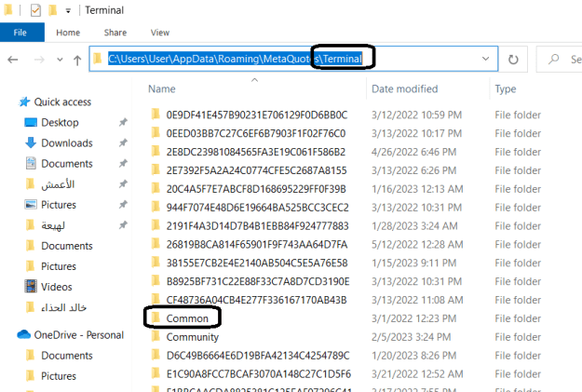Select folder B8925BF731C22E88F33C7A8D7CD3190E
The width and height of the screenshot is (582, 392).
coord(258,282)
